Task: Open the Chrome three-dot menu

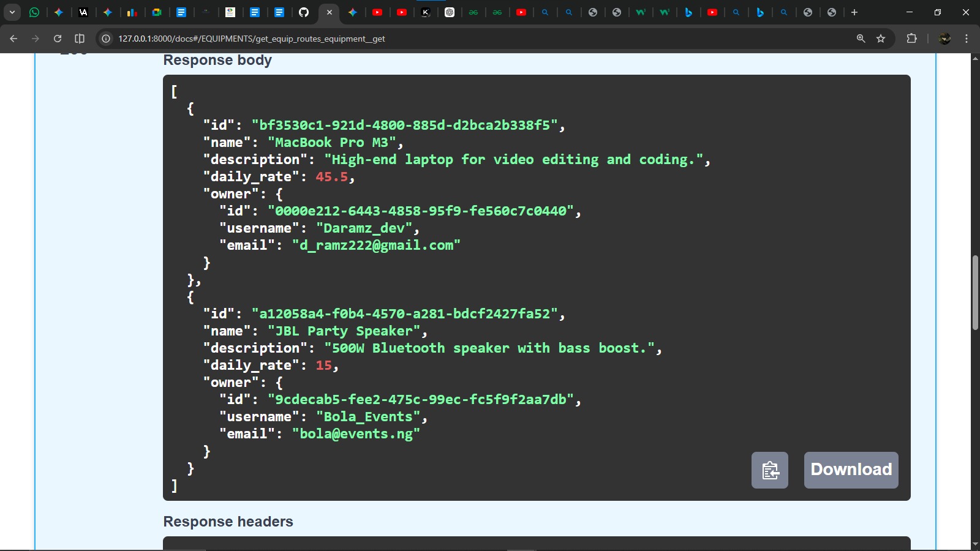Action: (x=967, y=39)
